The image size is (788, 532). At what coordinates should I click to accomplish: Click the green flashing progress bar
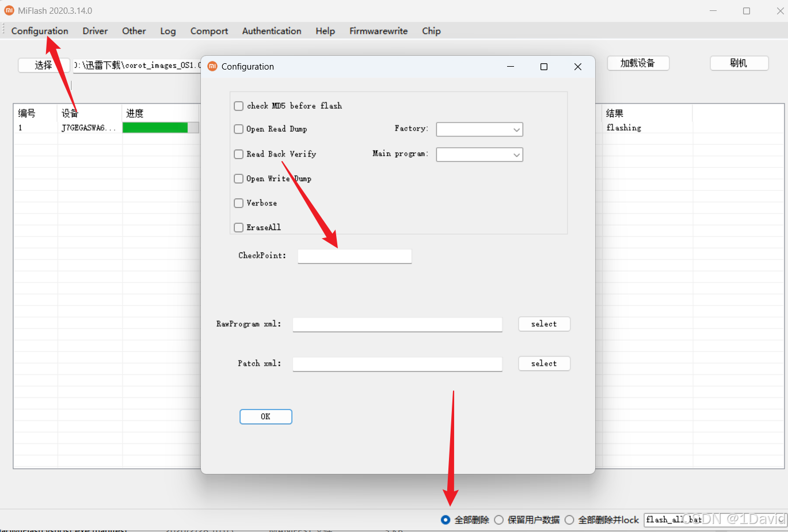(x=161, y=128)
